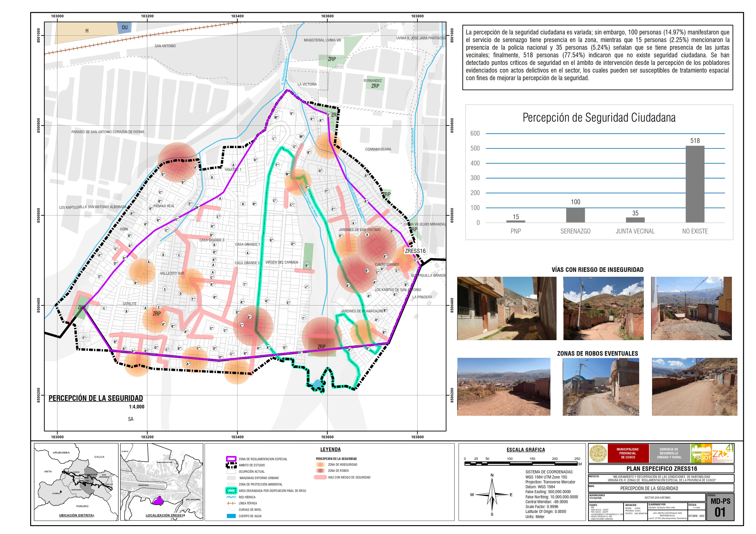The image size is (756, 534).
Task: Click the municipal seal emblem in title block
Action: (598, 453)
